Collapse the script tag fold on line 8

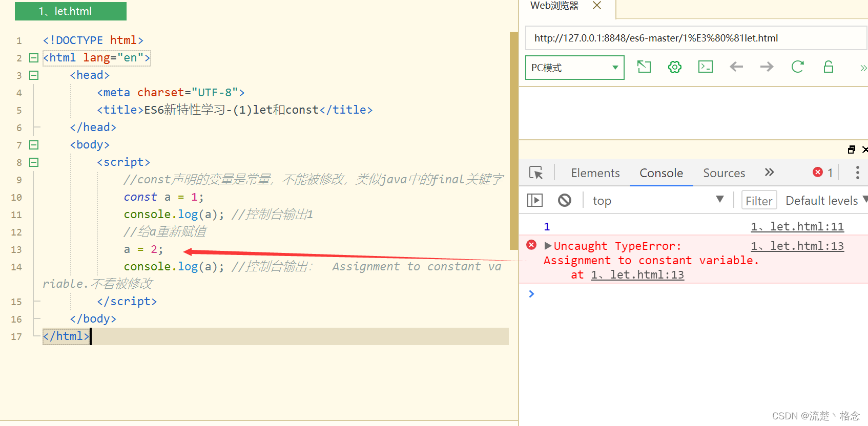pos(34,162)
